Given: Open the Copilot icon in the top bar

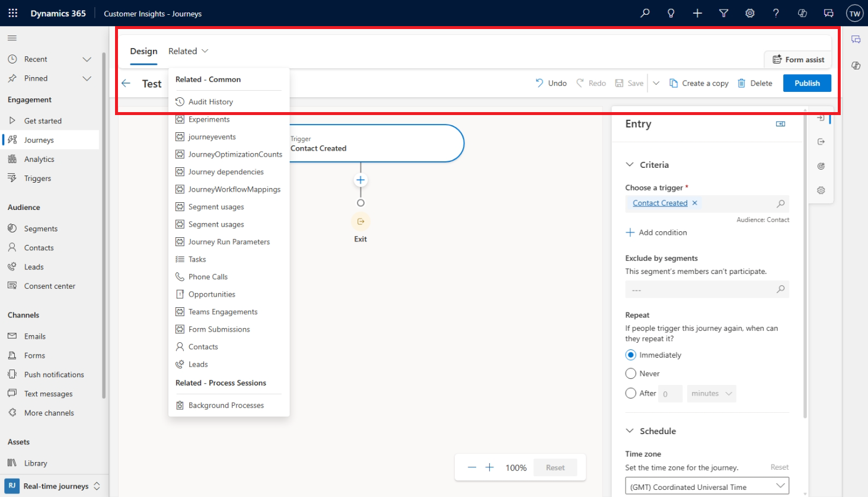Looking at the screenshot, I should pyautogui.click(x=802, y=13).
